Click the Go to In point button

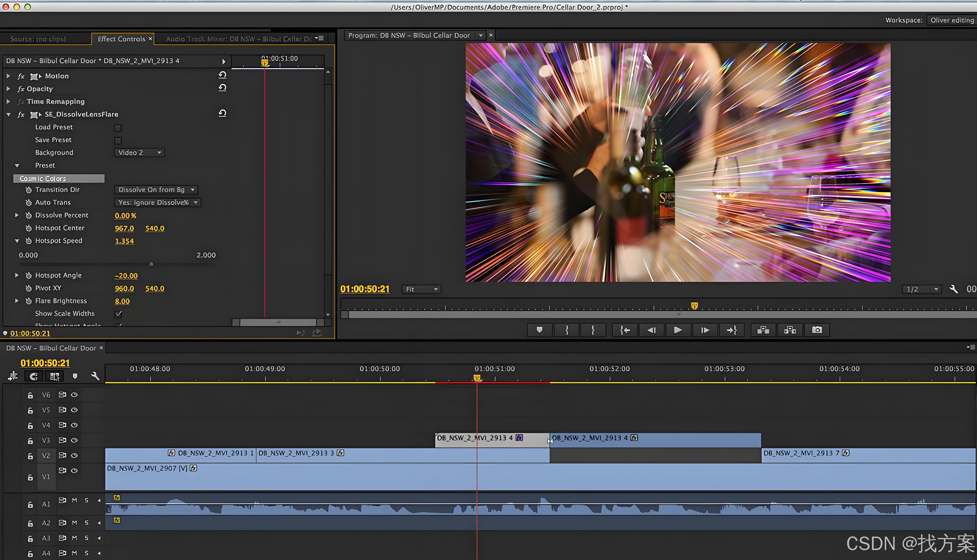(625, 330)
